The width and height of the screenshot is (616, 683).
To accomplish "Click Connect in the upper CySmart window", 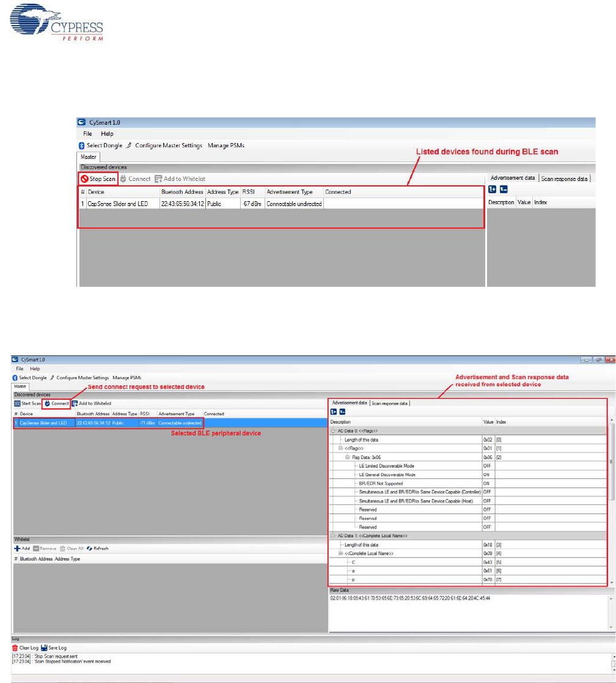I will click(x=136, y=179).
